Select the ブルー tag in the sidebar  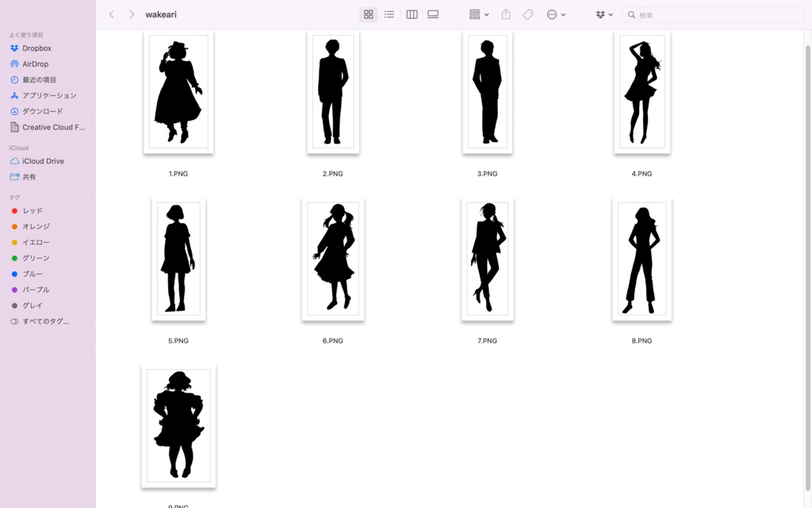pos(32,274)
